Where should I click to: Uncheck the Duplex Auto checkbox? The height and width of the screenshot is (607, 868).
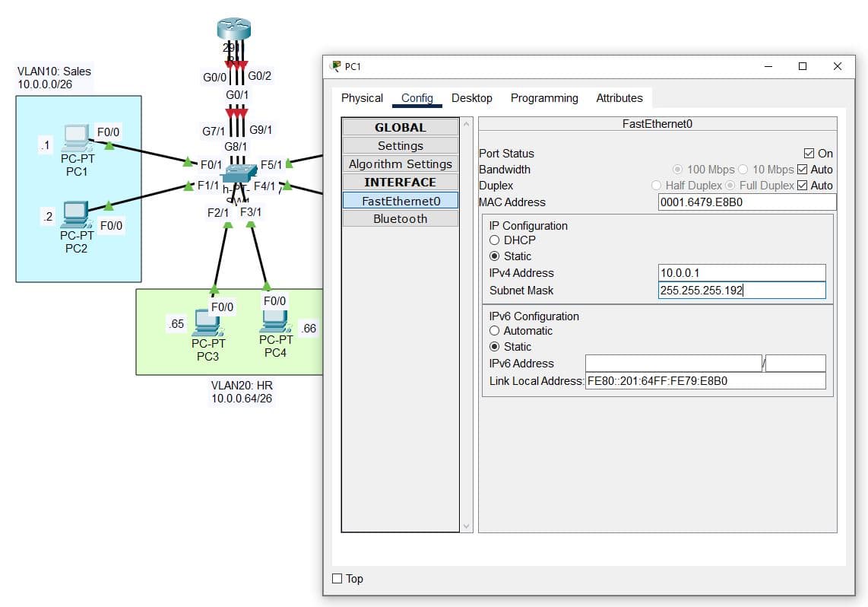point(802,186)
